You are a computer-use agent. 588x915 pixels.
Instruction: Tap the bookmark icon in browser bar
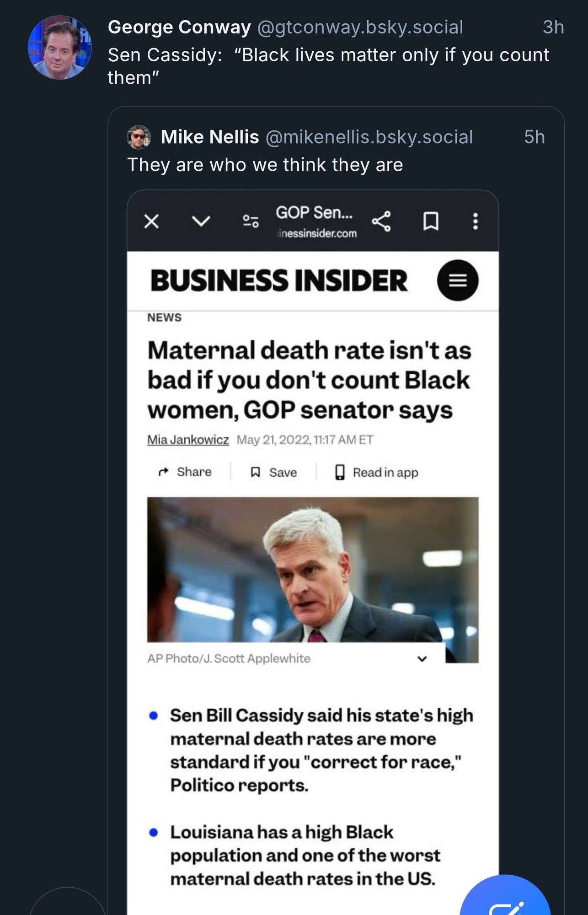[431, 221]
